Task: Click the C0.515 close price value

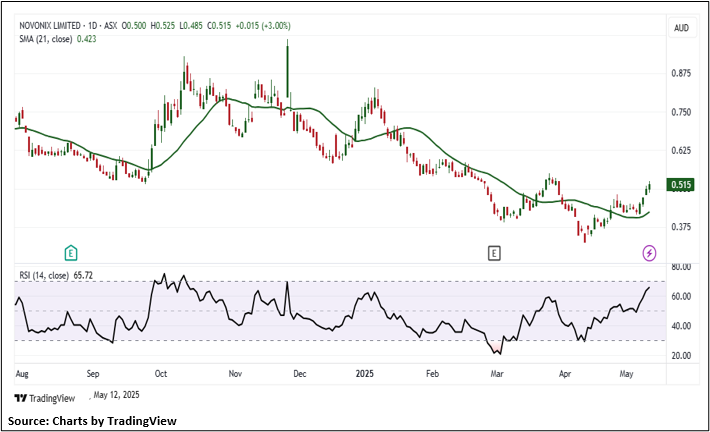Action: point(219,26)
